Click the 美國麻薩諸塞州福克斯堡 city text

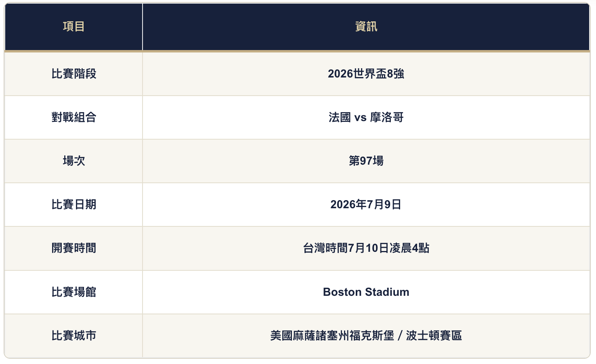(332, 336)
